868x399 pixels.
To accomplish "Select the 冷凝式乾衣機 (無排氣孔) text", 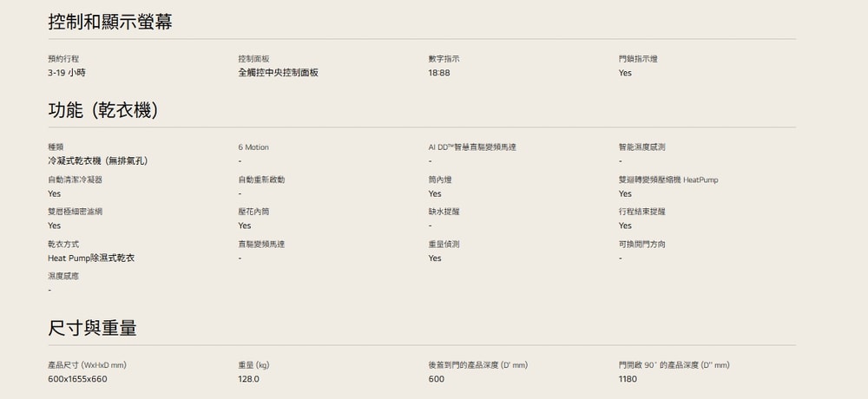I will (97, 161).
